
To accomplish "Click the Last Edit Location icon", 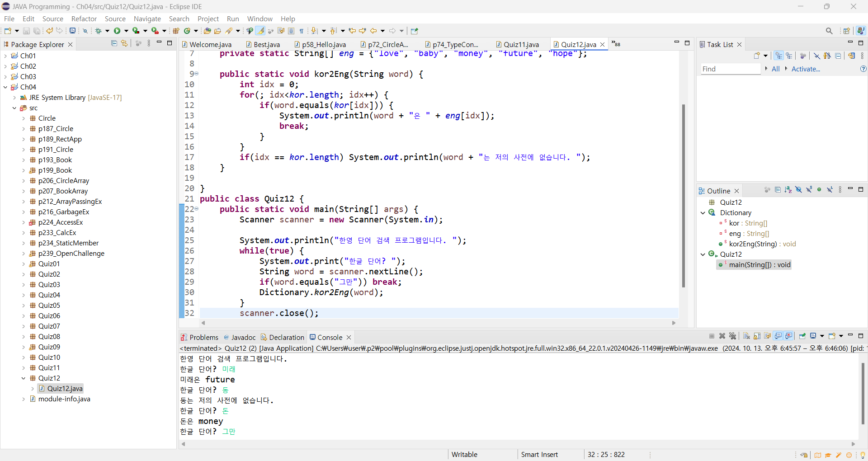I will pyautogui.click(x=352, y=31).
